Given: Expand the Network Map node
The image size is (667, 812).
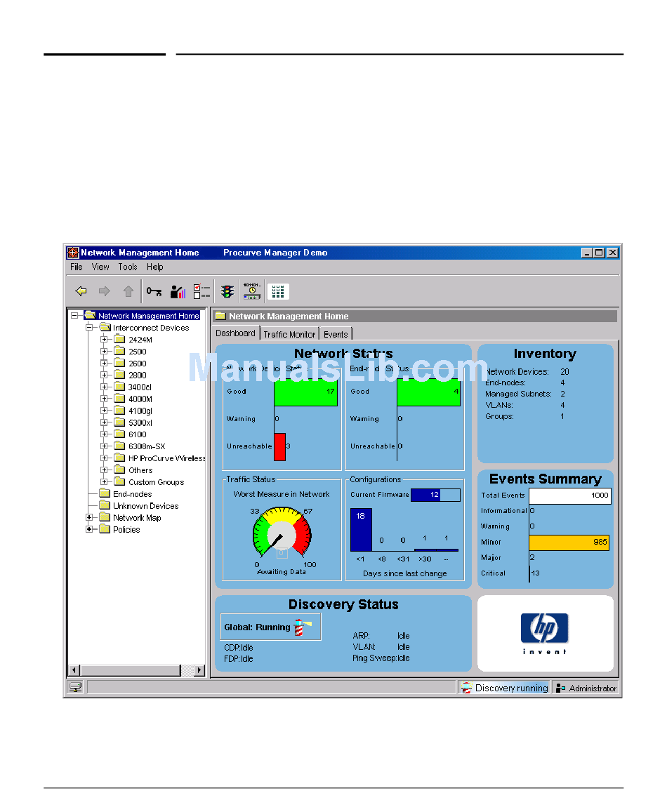Looking at the screenshot, I should 89,517.
